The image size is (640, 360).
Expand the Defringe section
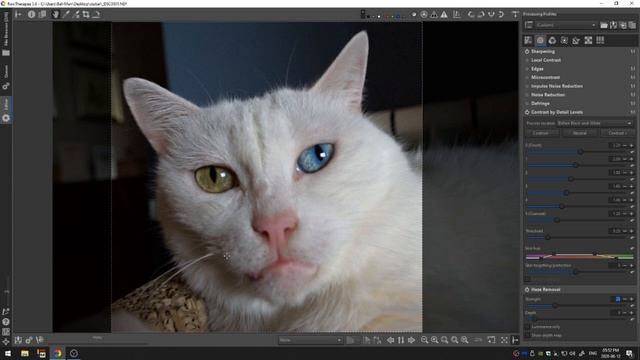(540, 103)
